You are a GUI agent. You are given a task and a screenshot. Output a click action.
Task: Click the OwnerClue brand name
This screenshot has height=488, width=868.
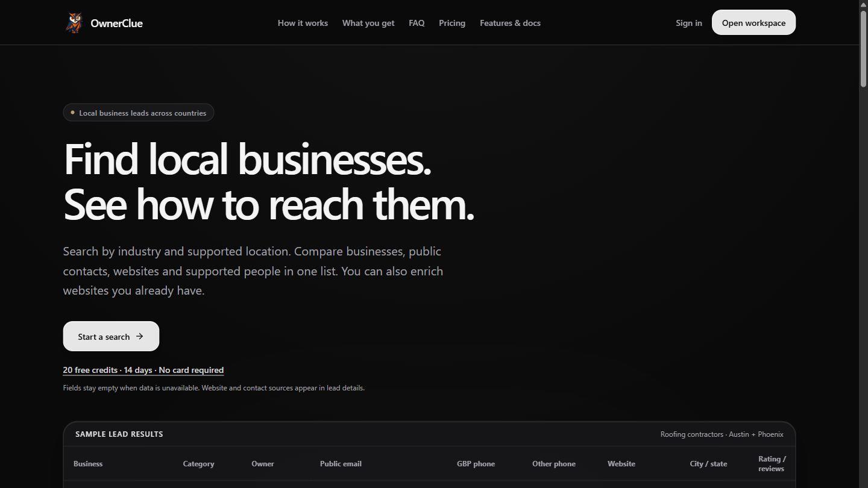116,23
